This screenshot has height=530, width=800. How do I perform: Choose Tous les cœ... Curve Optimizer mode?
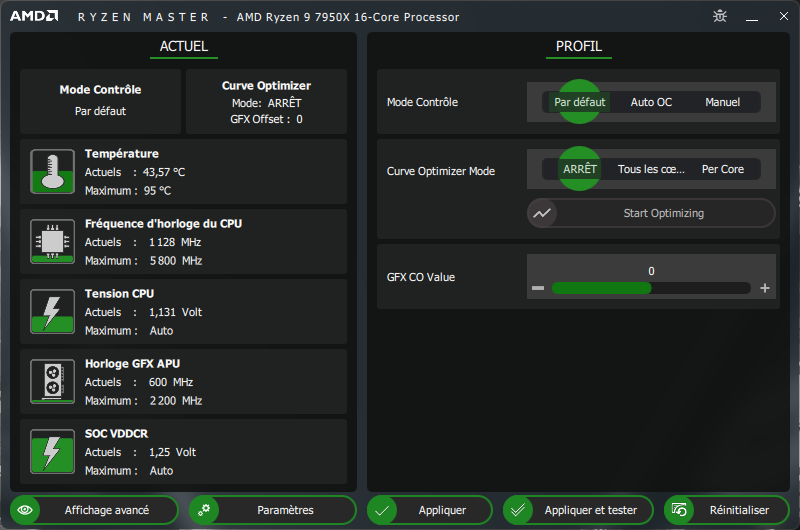(651, 169)
